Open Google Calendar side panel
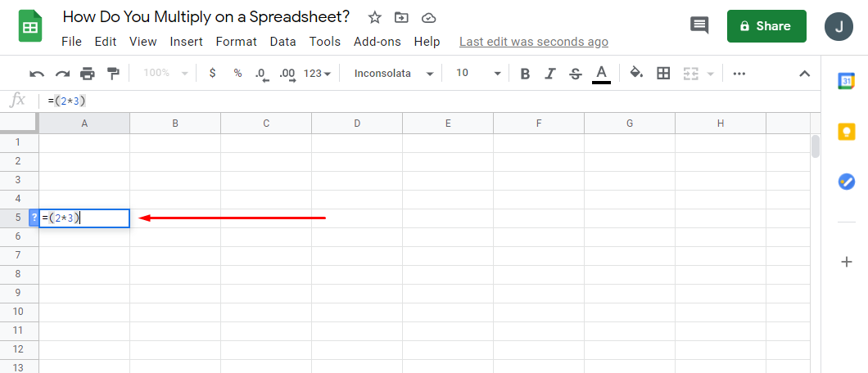868x373 pixels. pyautogui.click(x=847, y=80)
